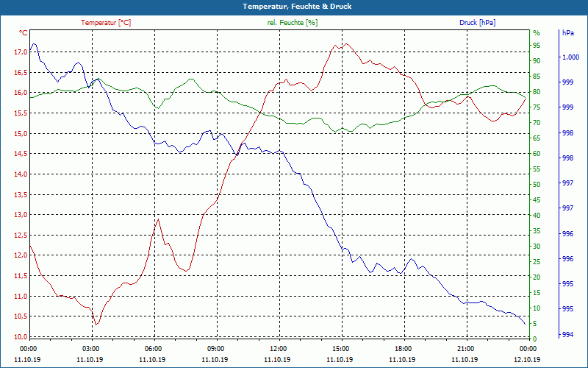Click the green '0' humidity axis value

pyautogui.click(x=535, y=339)
